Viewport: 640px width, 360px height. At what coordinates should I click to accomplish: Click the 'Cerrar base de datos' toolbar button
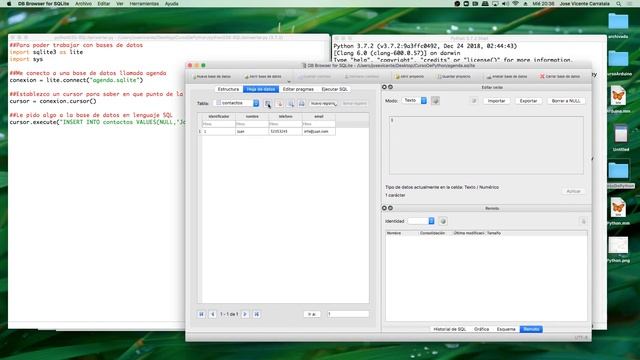pos(560,76)
